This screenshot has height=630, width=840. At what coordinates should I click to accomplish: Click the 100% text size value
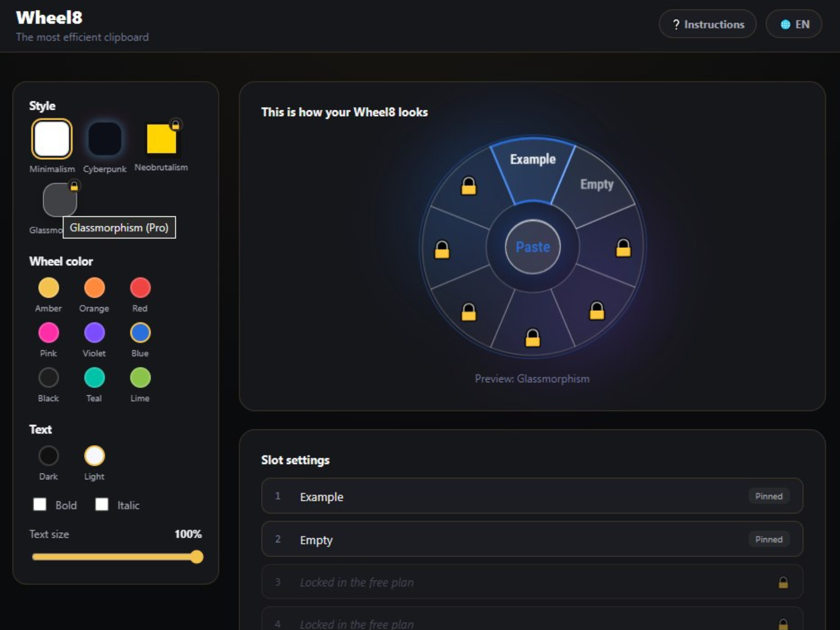pyautogui.click(x=188, y=534)
